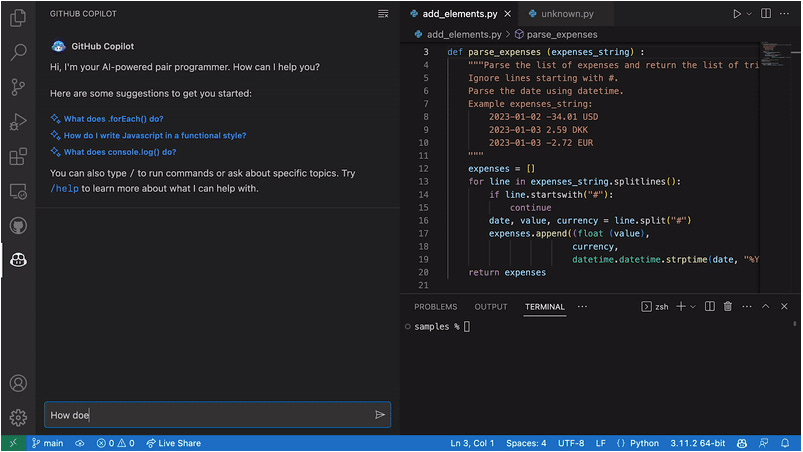
Task: Select the TERMINAL panel tab
Action: [544, 307]
